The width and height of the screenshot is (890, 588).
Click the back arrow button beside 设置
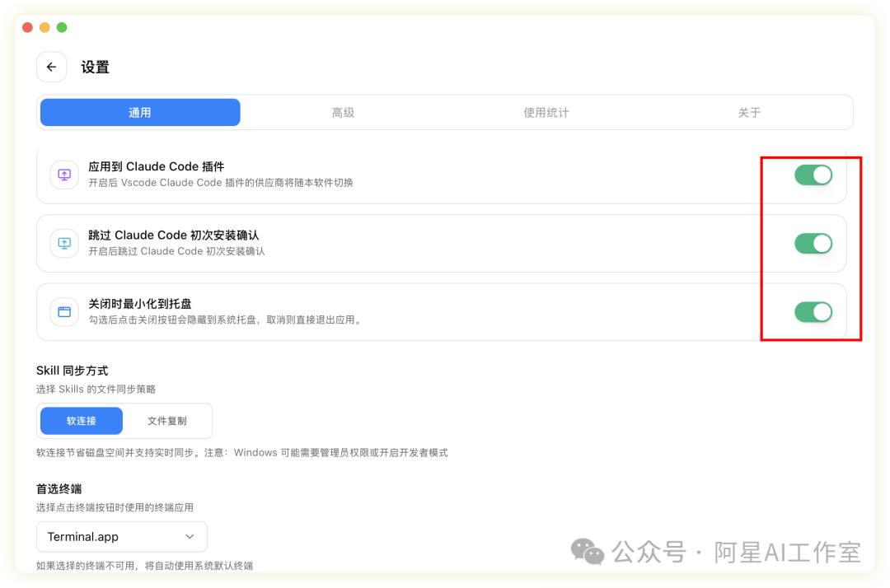click(x=51, y=68)
